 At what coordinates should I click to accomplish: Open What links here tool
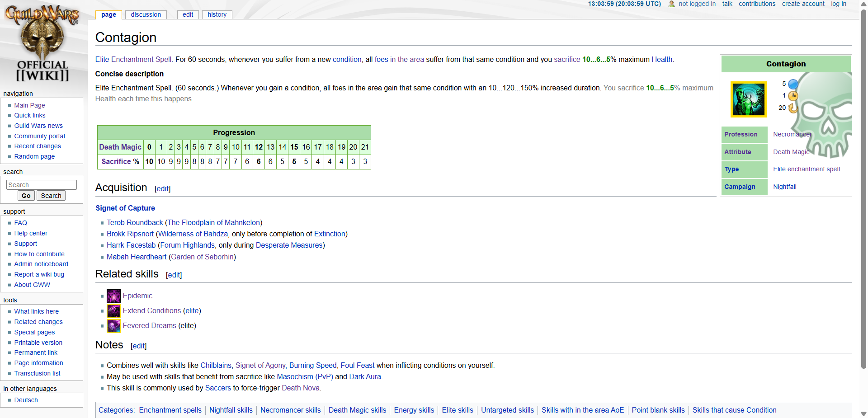(37, 311)
